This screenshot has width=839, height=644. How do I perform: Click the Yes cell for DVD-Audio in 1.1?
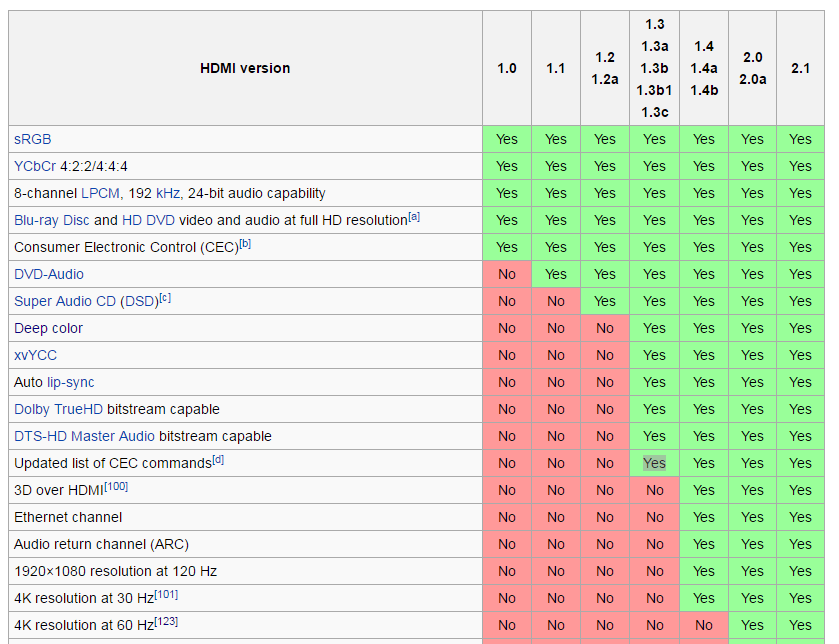[556, 274]
